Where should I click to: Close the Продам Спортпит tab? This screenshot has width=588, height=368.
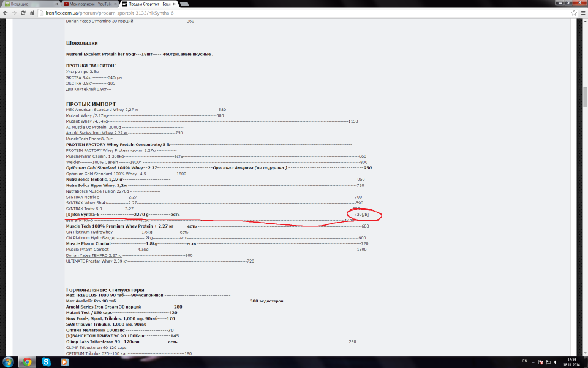(175, 4)
